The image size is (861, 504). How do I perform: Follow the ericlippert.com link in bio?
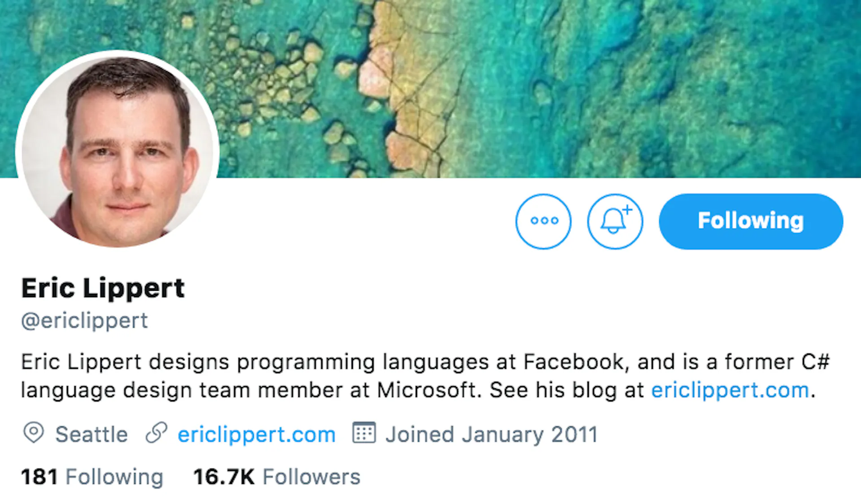pos(730,390)
